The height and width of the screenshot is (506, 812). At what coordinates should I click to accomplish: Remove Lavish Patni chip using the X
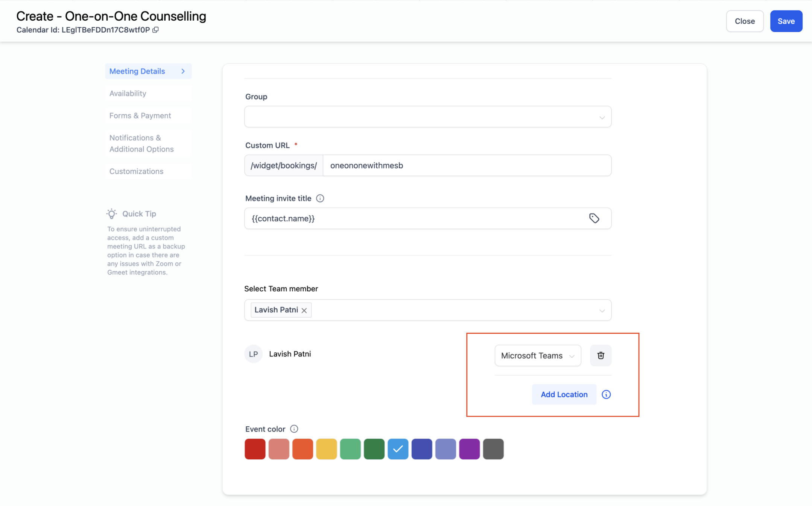coord(304,311)
